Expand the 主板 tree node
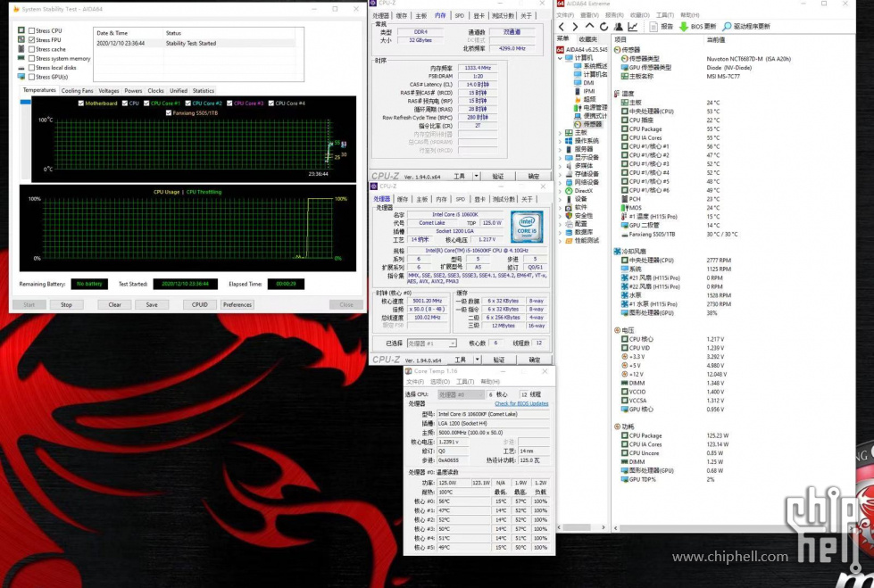This screenshot has width=874, height=588. pyautogui.click(x=560, y=133)
